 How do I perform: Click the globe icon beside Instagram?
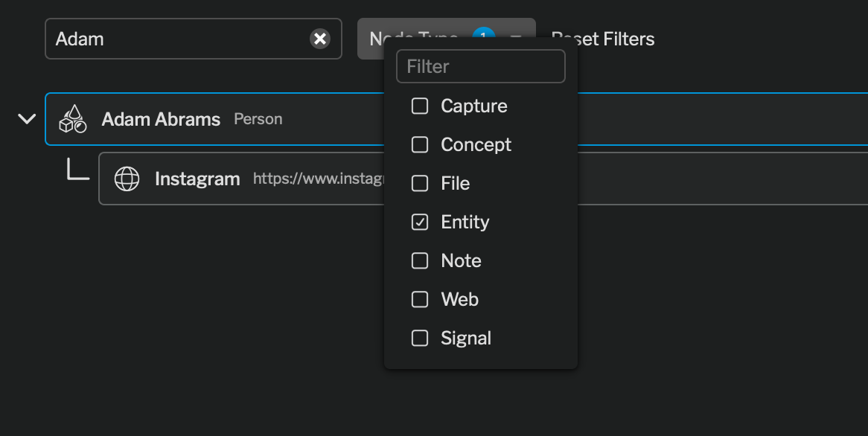(127, 179)
